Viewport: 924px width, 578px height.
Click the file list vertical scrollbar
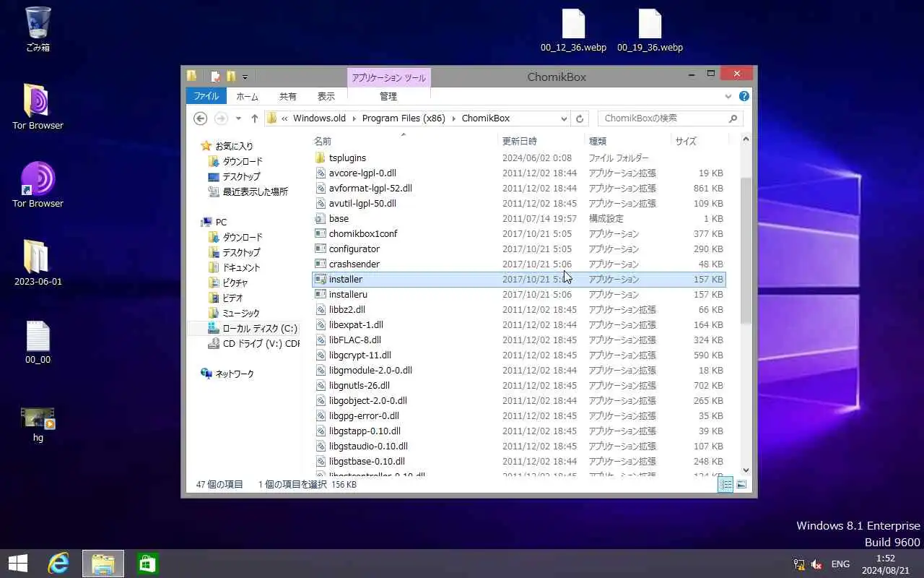click(746, 250)
